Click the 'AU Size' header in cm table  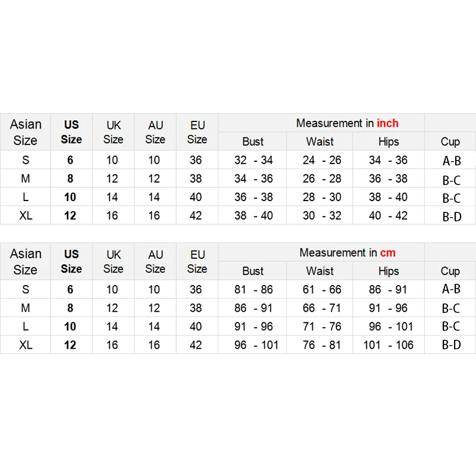155,261
